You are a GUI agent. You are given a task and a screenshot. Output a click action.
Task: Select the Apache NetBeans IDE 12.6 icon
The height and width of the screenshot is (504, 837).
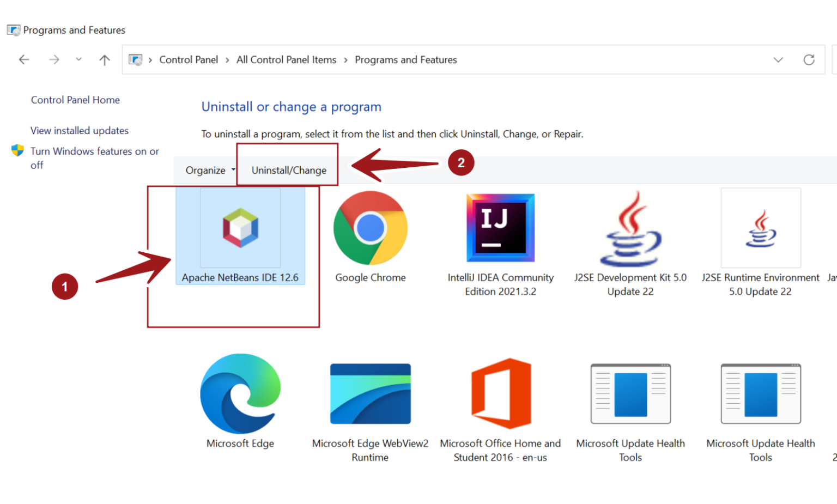coord(240,228)
